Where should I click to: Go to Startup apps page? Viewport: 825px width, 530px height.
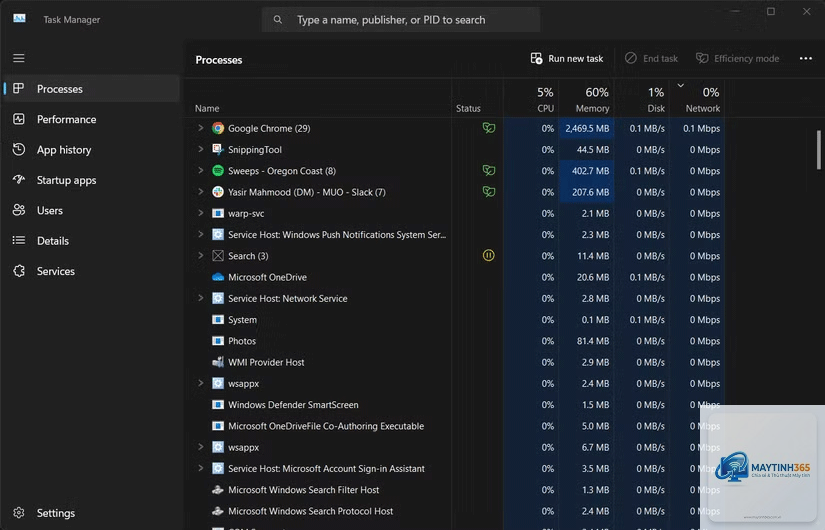pos(92,180)
